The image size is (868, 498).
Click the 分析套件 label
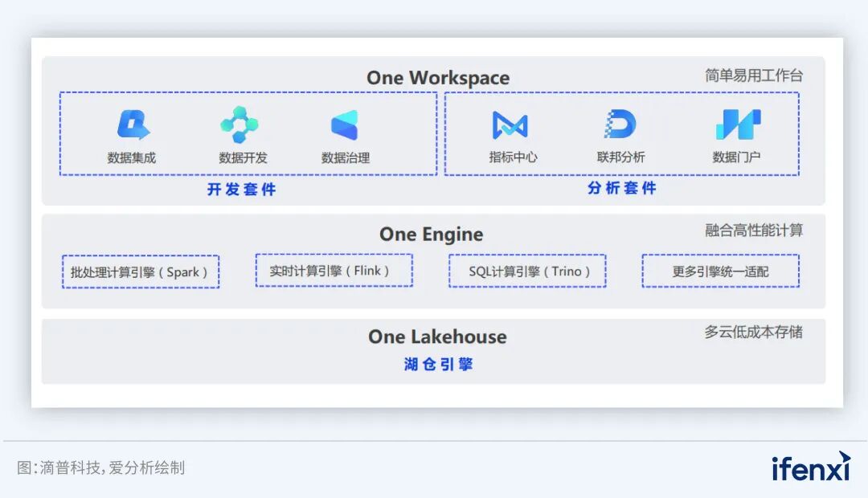(621, 188)
